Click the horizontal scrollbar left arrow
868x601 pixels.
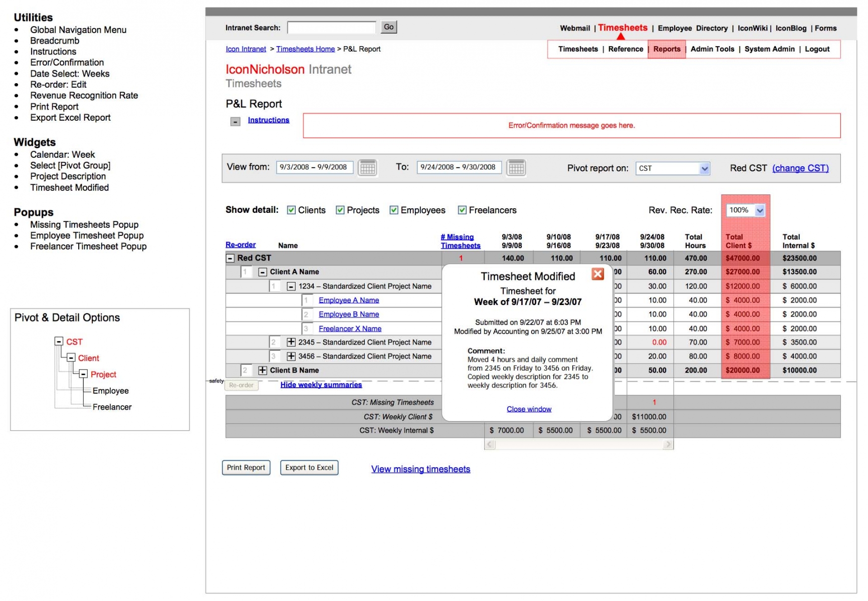490,444
